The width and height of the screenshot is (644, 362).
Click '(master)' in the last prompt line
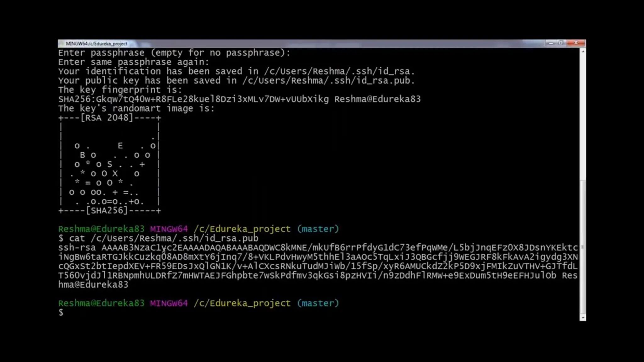(318, 303)
